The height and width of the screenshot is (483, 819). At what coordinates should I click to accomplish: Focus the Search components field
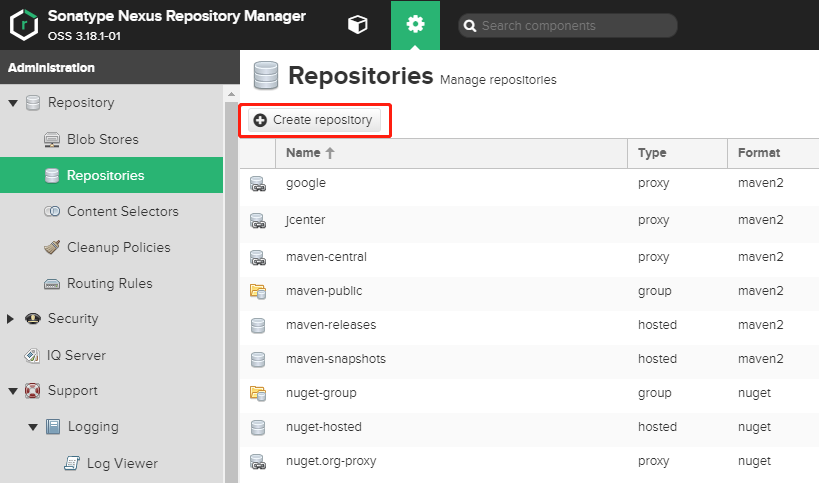568,26
